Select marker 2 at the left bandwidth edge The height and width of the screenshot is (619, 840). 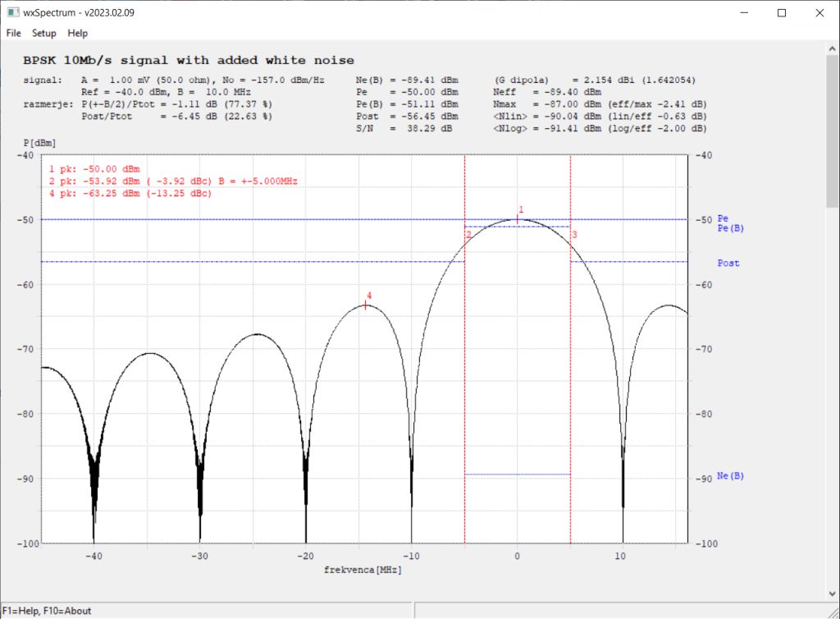tap(468, 236)
